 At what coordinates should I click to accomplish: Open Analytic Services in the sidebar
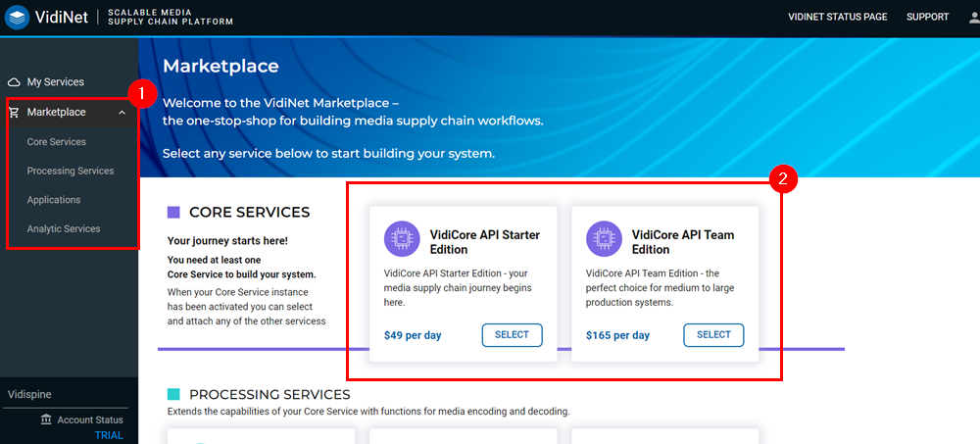click(64, 228)
